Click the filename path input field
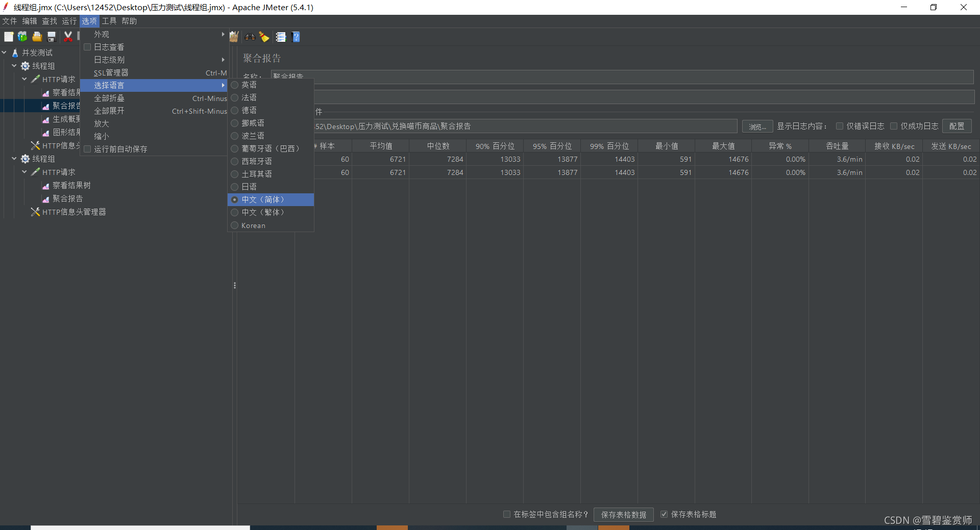Image resolution: width=980 pixels, height=530 pixels. [525, 126]
